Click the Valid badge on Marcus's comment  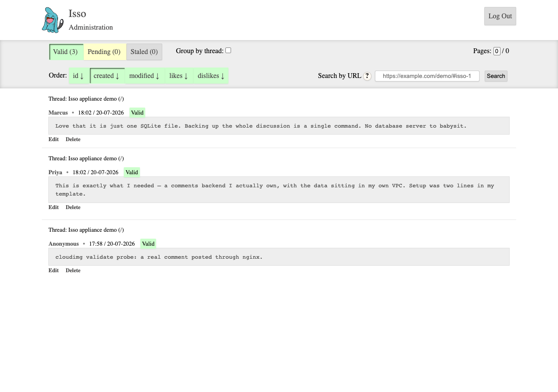point(137,113)
